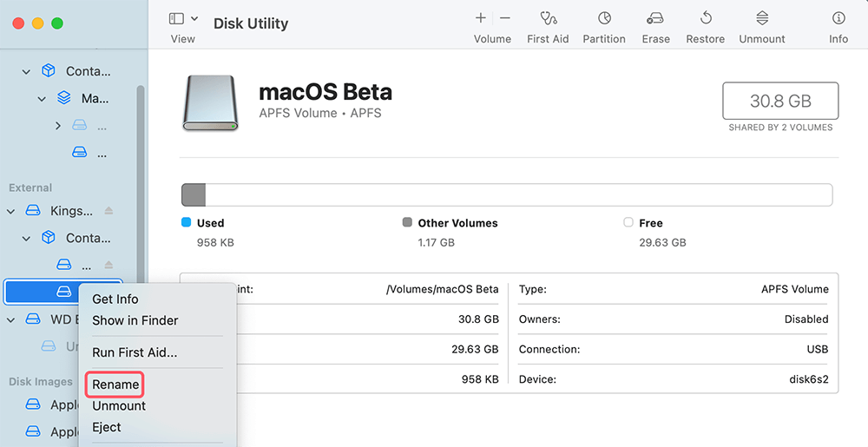Click the External section header

click(x=30, y=187)
